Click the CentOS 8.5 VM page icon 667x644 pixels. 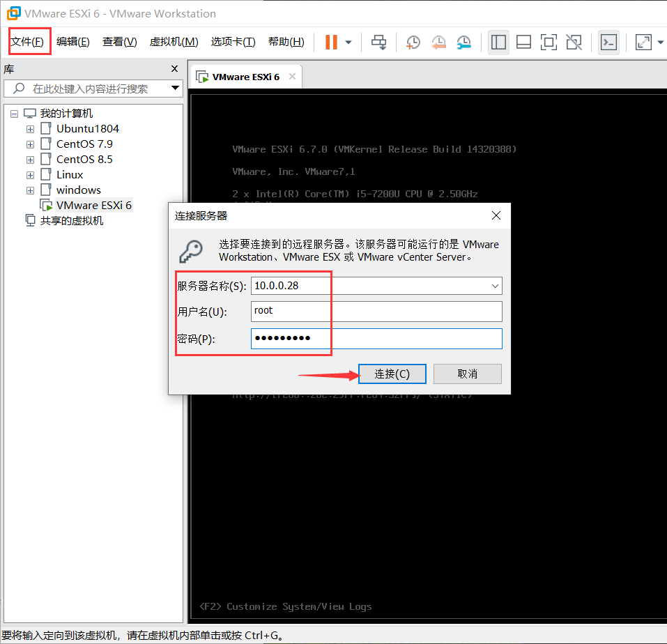pos(46,159)
